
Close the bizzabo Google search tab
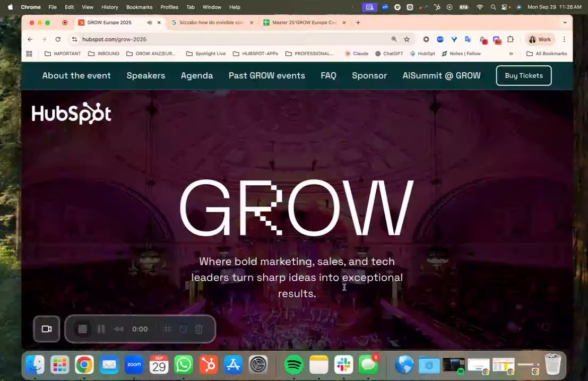(x=252, y=22)
